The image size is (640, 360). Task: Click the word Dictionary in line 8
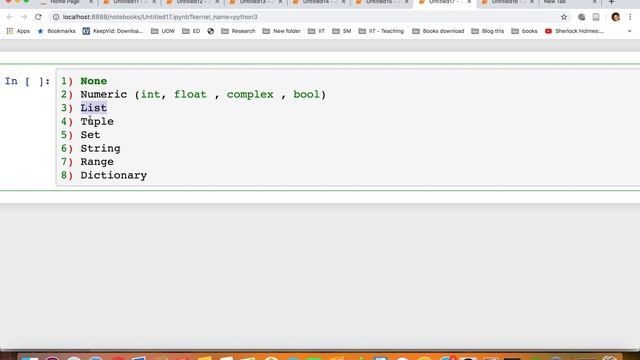113,176
